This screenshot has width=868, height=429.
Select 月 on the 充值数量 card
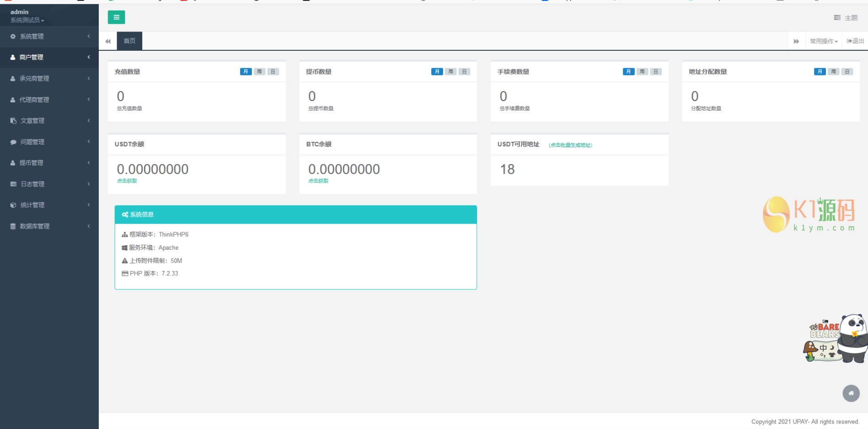tap(246, 72)
